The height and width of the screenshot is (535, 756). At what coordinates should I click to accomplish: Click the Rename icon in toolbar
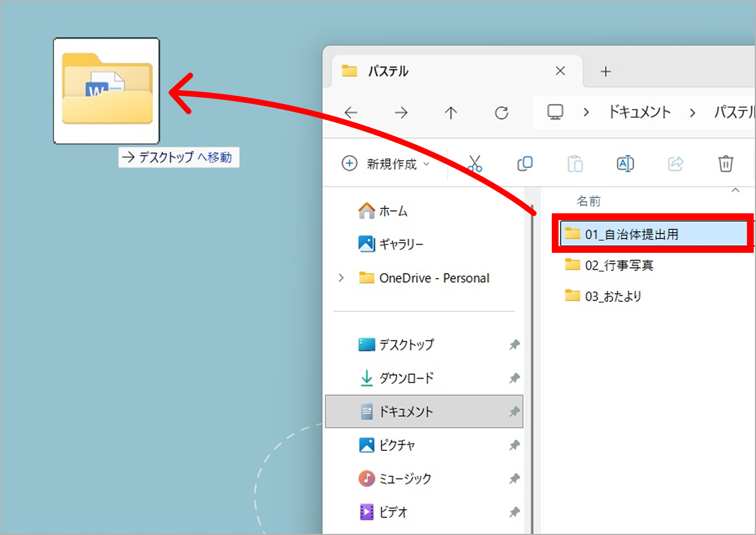[625, 164]
